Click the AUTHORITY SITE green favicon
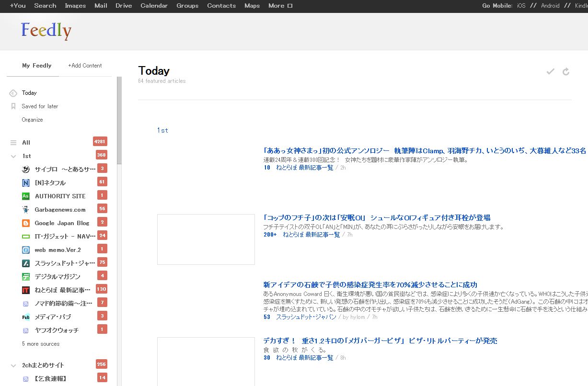588x386 pixels. tap(26, 196)
